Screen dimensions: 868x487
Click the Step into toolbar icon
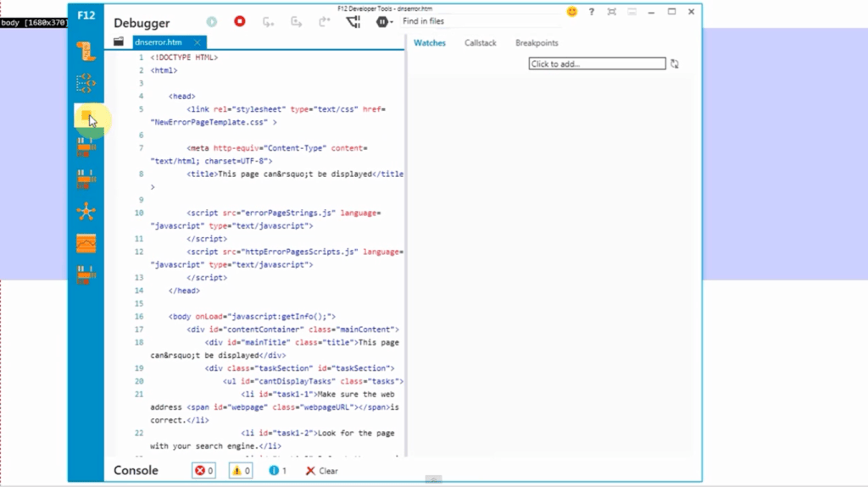[x=269, y=22]
